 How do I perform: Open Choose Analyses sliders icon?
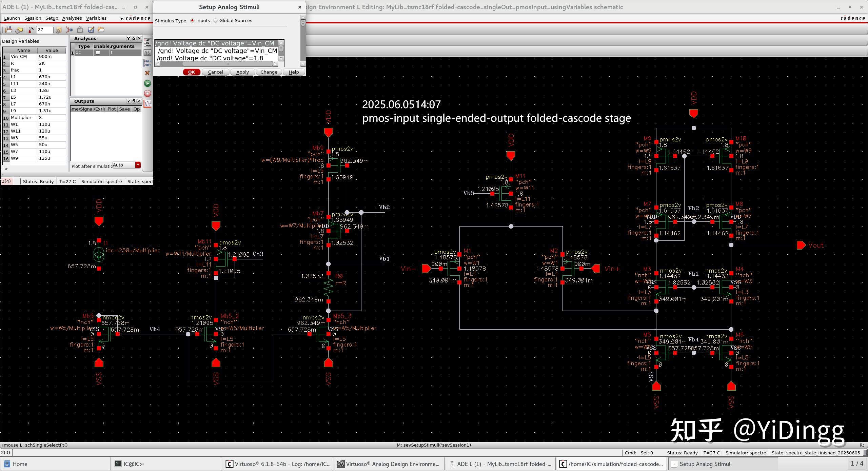tap(147, 53)
